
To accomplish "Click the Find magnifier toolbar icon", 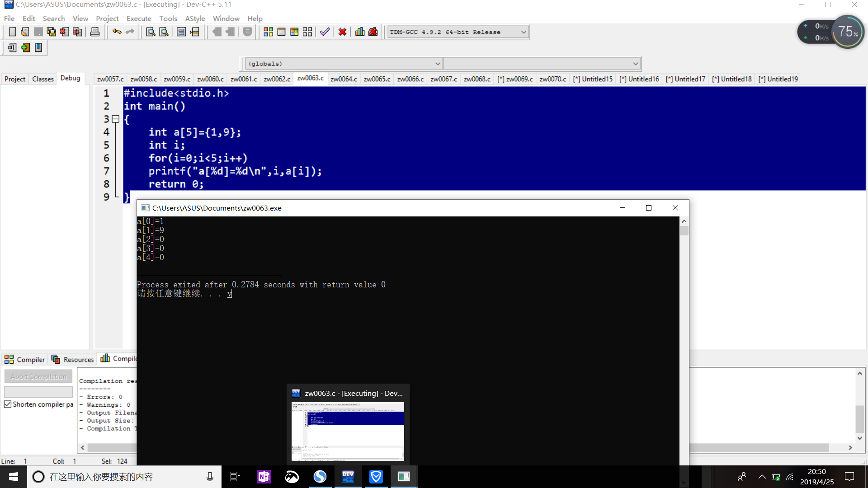I will pos(151,32).
